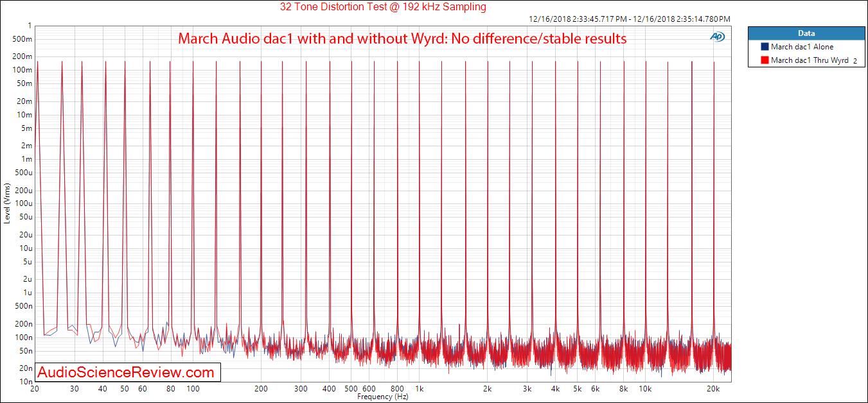Click the "32 Tone Distortion Test" graph title
868x403 pixels.
[383, 7]
